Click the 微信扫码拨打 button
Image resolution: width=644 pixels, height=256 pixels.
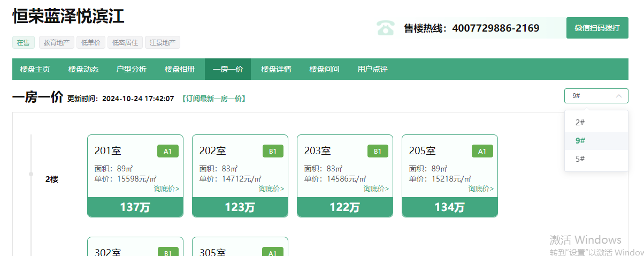coord(597,28)
